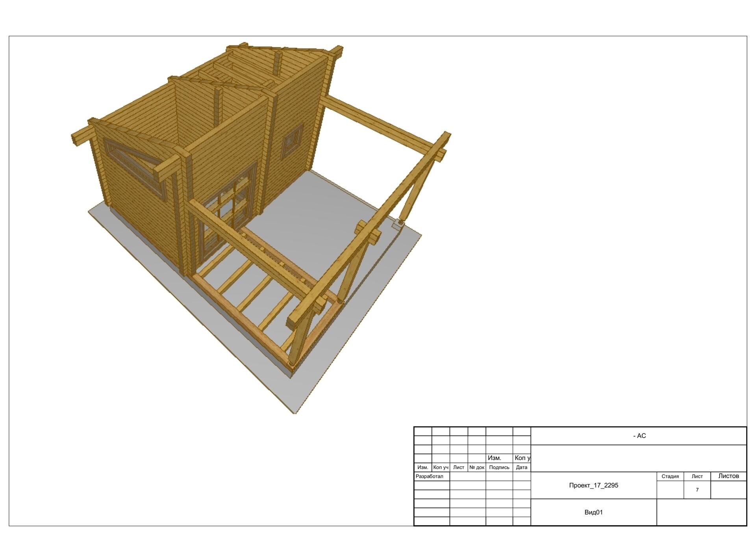
Task: Select the "№ док" column label
Action: click(x=476, y=467)
